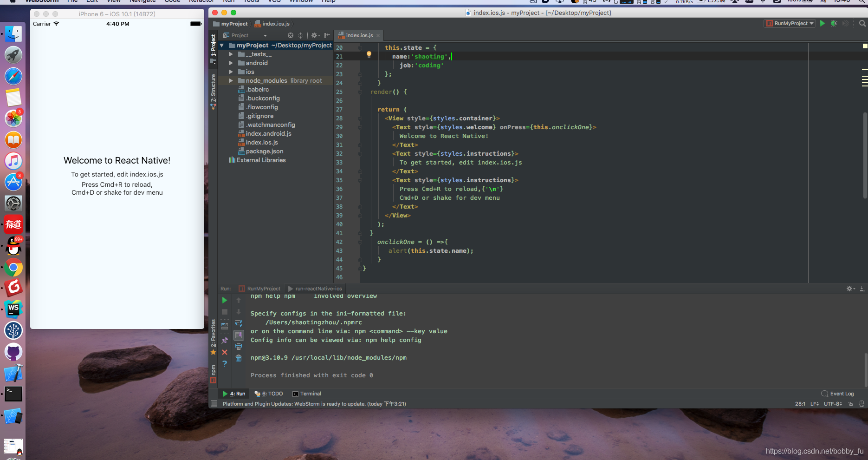Expand the ios folder

231,72
